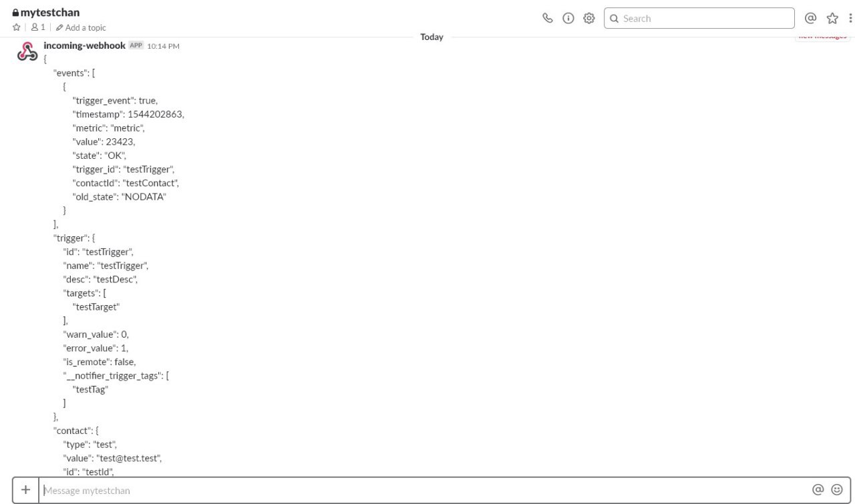Click the incoming-webhook avatar icon
Screen dimensions: 855x504
[27, 51]
